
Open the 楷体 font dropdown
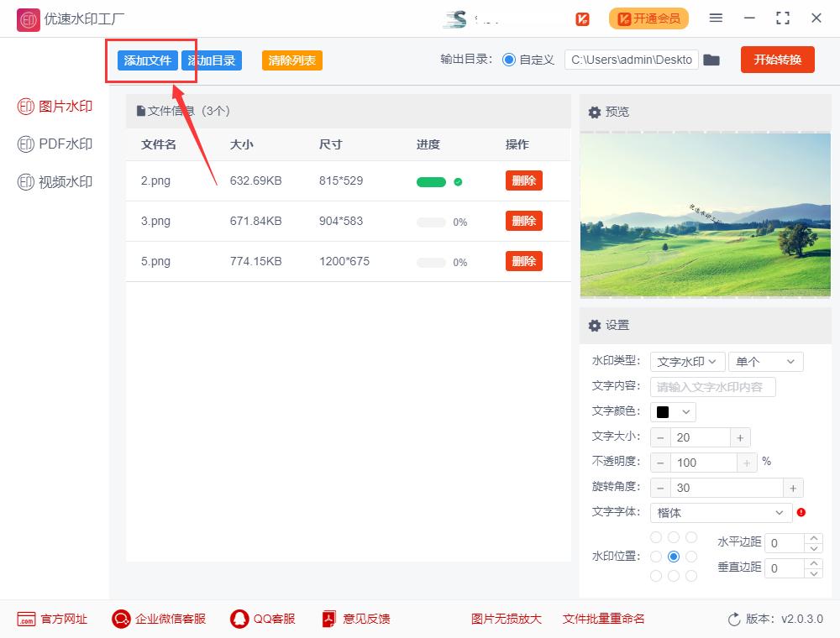coord(721,512)
